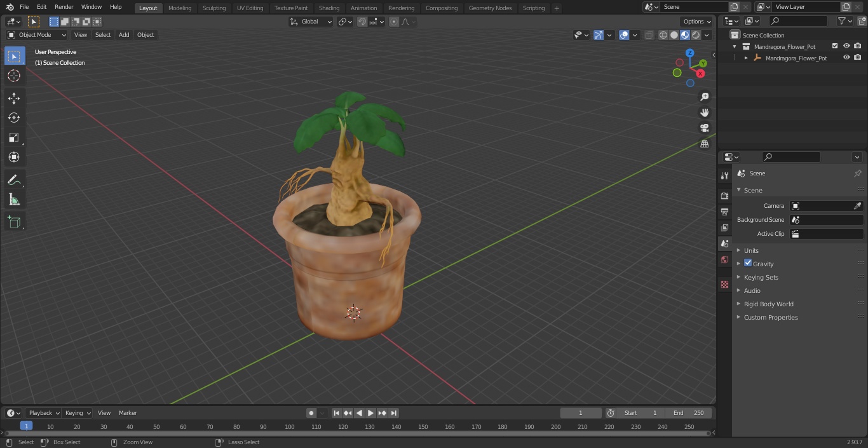Create a new scene copy icon
The width and height of the screenshot is (868, 448).
click(x=734, y=7)
